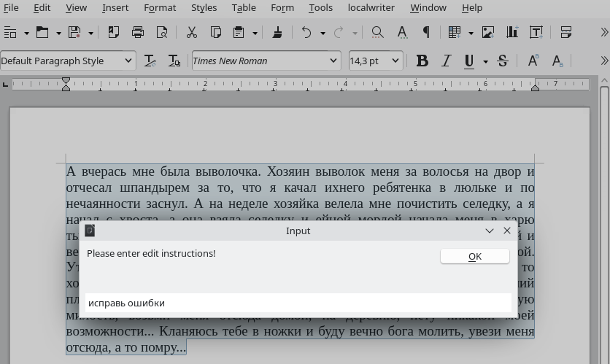Expand the top toolbar overflow chevron
Image resolution: width=610 pixels, height=364 pixels.
(x=604, y=32)
